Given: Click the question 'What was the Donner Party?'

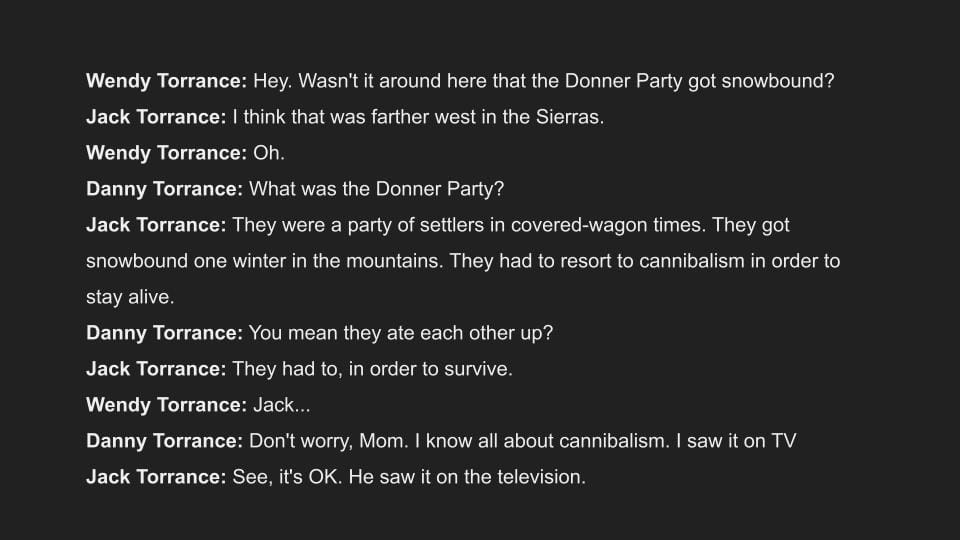Looking at the screenshot, I should point(377,189).
